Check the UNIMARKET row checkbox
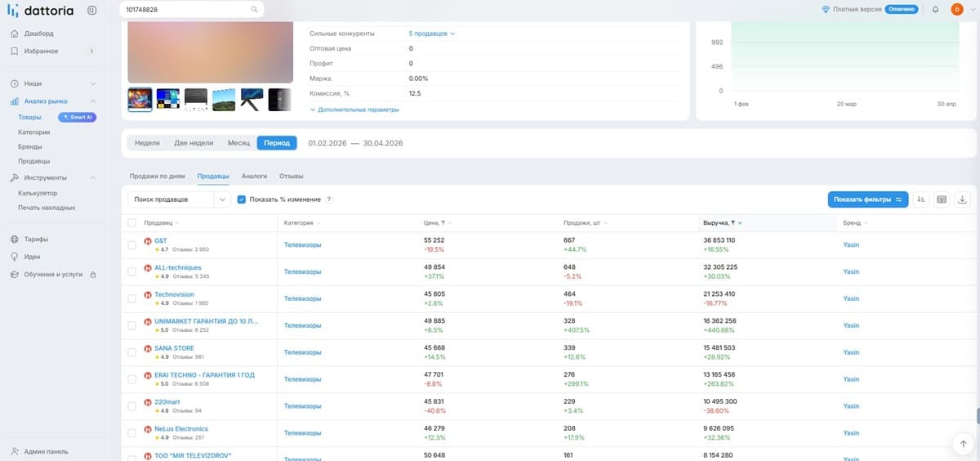Viewport: 980px width, 461px height. click(x=132, y=325)
